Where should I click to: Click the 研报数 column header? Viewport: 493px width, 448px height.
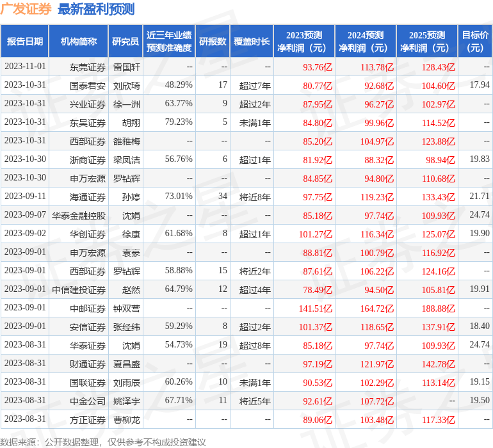213,41
